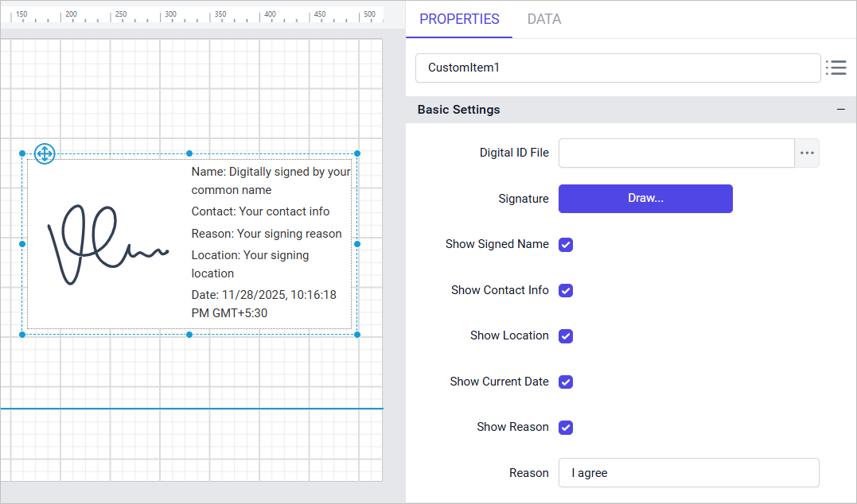Open the signature Draw dialog
Image resolution: width=857 pixels, height=504 pixels.
tap(645, 199)
